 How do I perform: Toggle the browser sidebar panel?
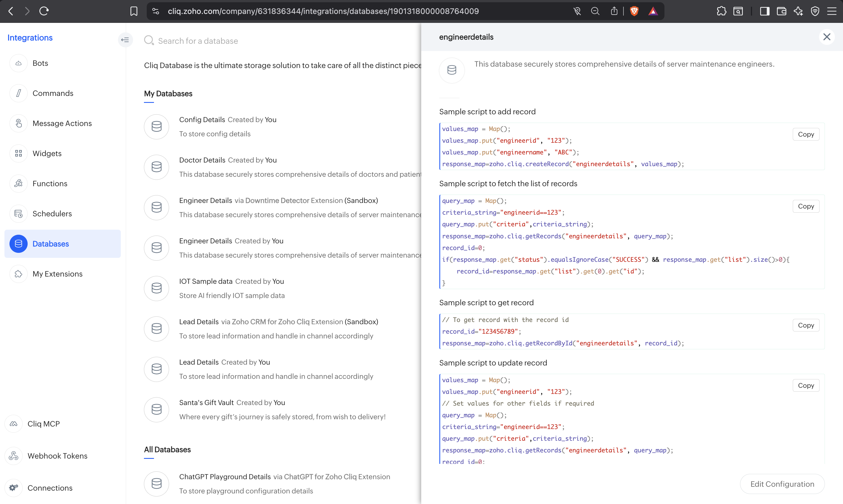pos(765,11)
